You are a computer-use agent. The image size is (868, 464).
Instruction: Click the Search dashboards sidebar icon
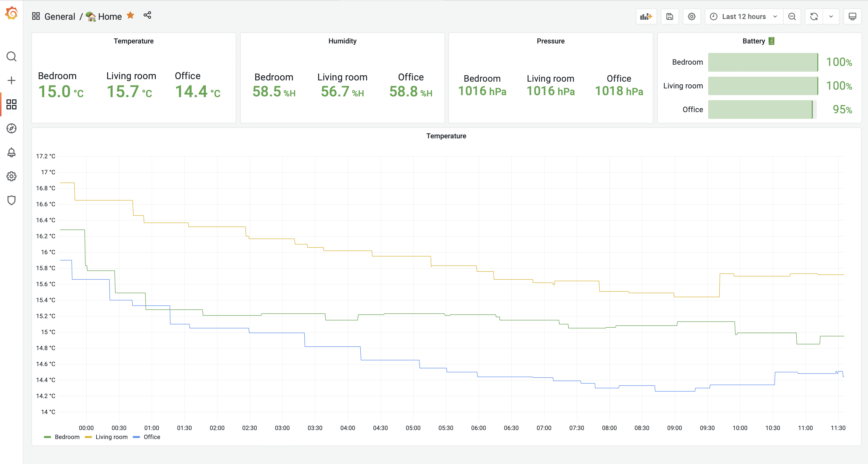point(11,56)
